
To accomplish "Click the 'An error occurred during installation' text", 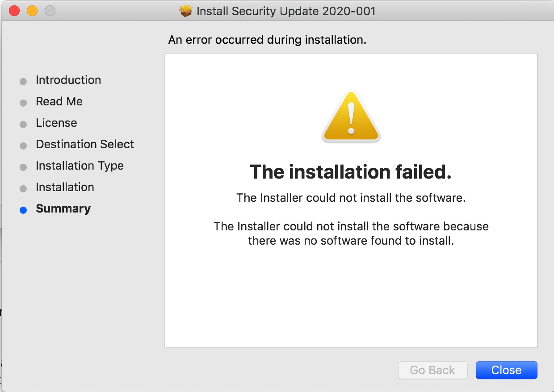I will coord(267,40).
